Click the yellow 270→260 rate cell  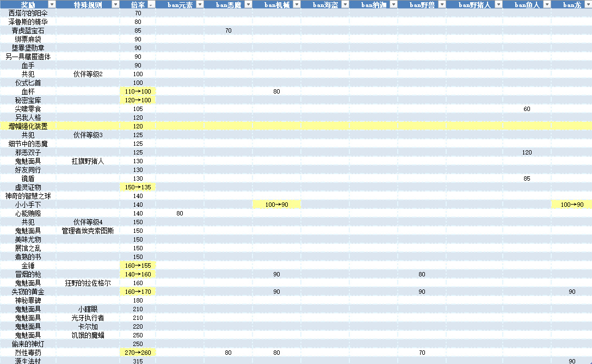click(138, 352)
